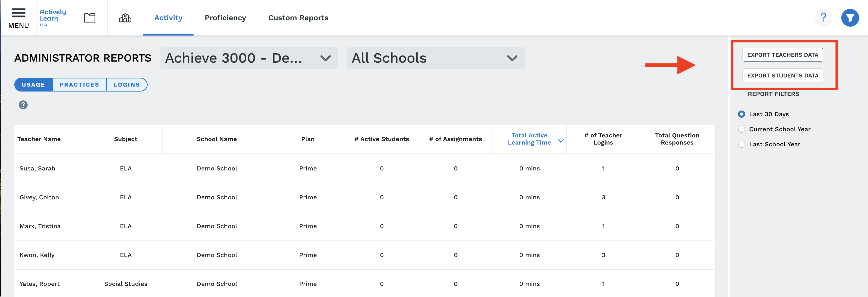Click teacher name Susa, Sarah
Image resolution: width=868 pixels, height=297 pixels.
(x=38, y=168)
